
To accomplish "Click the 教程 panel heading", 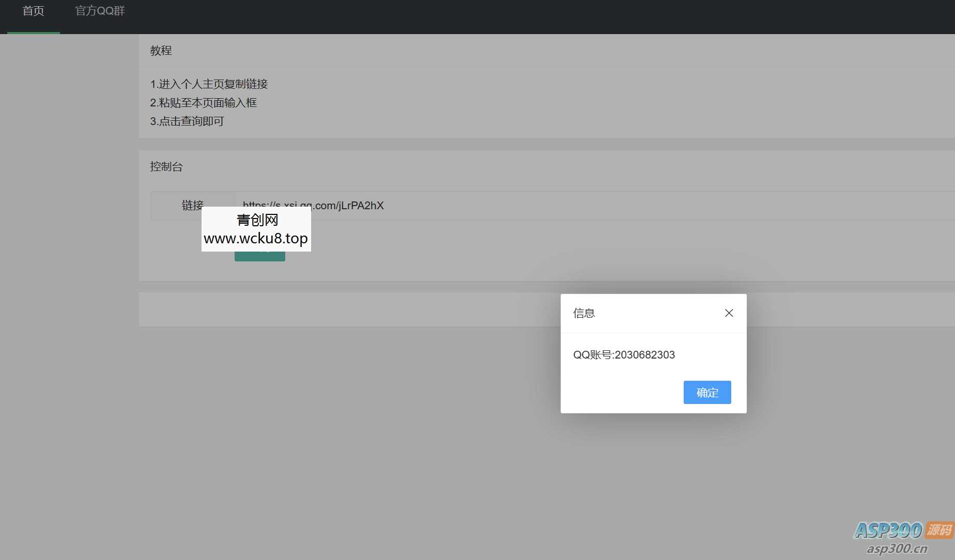I will [x=161, y=51].
